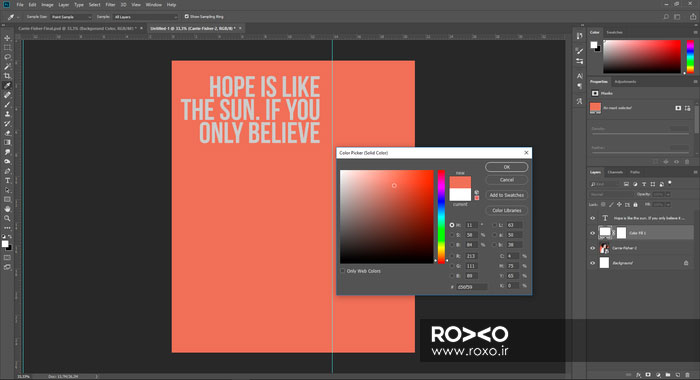Open the Fill dropdown in Layers panel
Image resolution: width=700 pixels, height=380 pixels.
click(668, 205)
